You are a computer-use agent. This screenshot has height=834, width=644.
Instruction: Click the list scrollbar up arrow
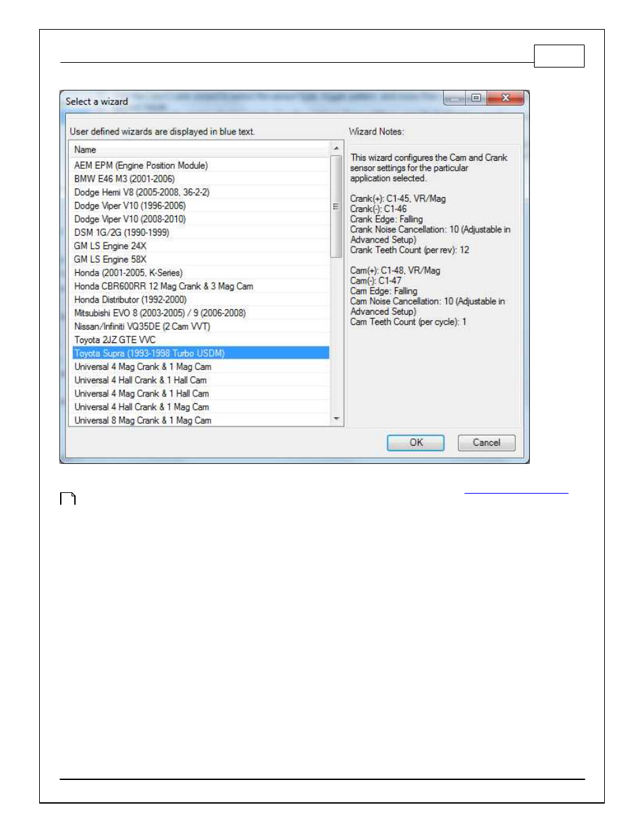tap(336, 149)
